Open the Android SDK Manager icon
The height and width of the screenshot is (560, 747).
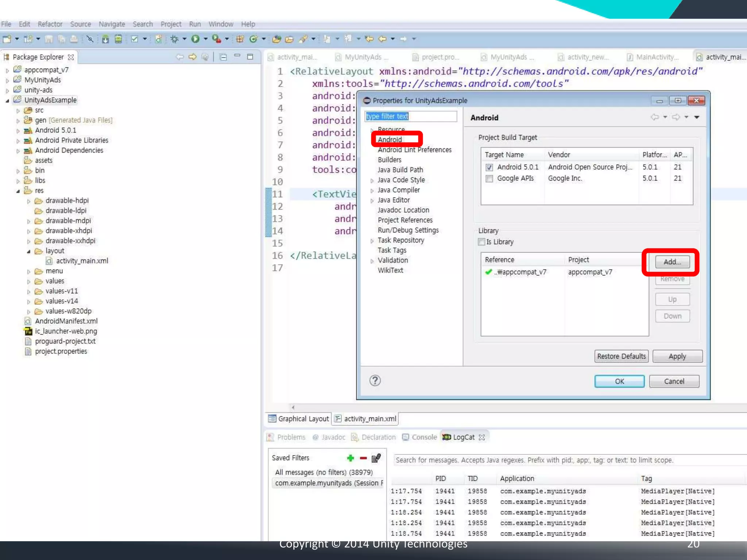(x=105, y=39)
